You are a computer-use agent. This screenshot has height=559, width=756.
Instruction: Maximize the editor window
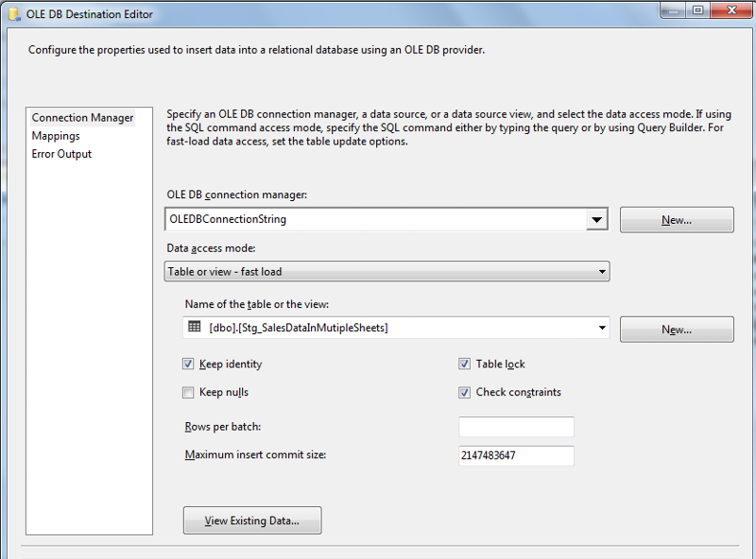698,10
